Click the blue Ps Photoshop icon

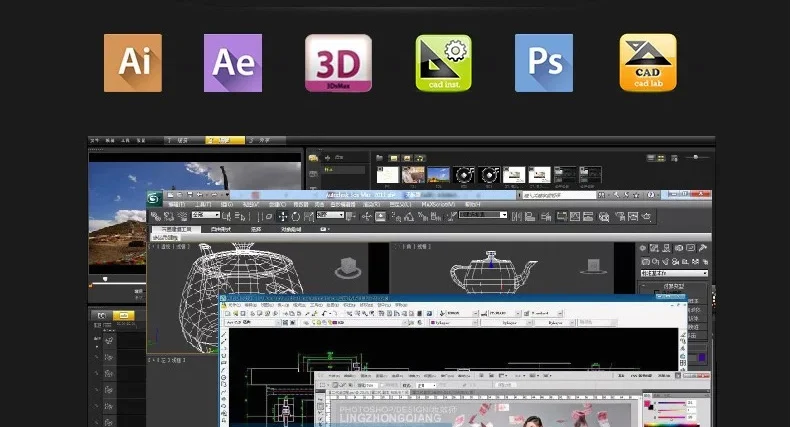coord(544,63)
